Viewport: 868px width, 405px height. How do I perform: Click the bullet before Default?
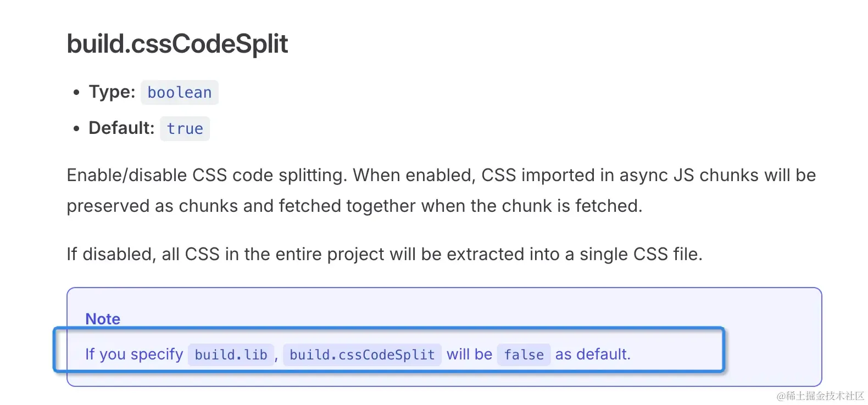pyautogui.click(x=76, y=128)
